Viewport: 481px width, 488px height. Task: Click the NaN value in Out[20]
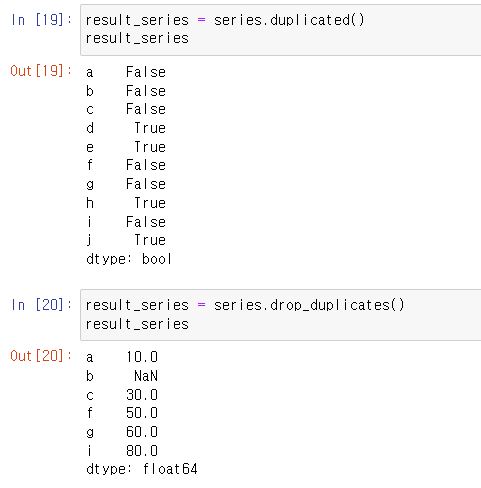pyautogui.click(x=146, y=376)
